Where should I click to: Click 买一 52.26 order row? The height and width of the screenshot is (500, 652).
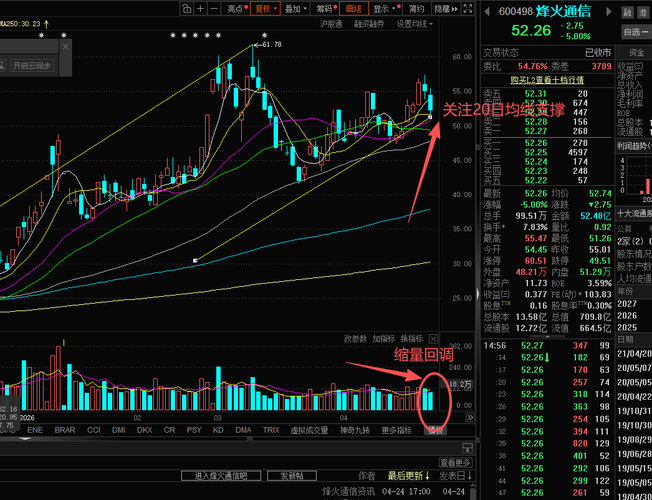coord(547,143)
